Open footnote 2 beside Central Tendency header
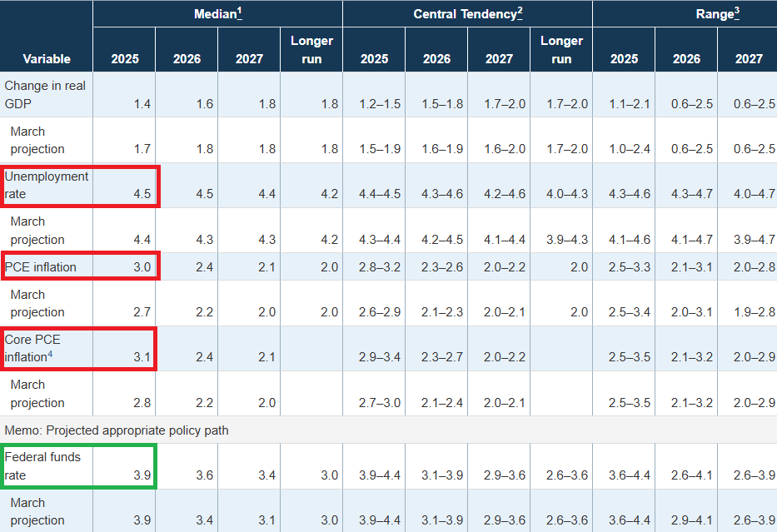The width and height of the screenshot is (777, 532). point(518,12)
